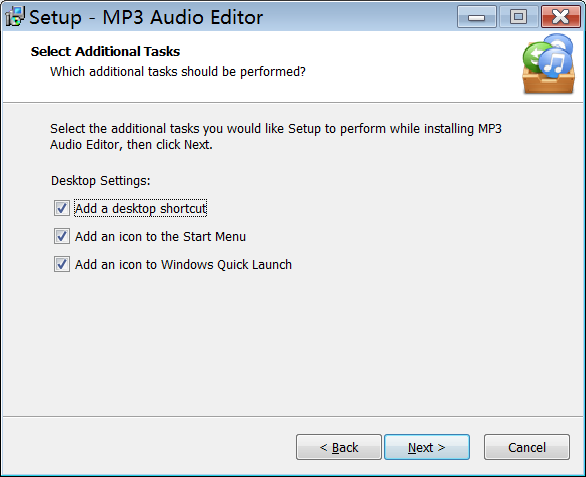Viewport: 586px width, 477px height.
Task: Toggle the Start Menu icon checkbox
Action: (62, 236)
